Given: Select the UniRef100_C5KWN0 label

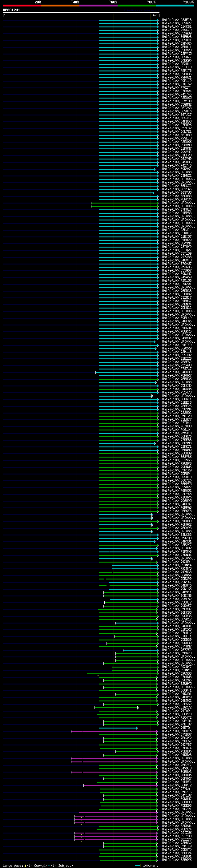Looking at the screenshot, I should click(x=177, y=450).
